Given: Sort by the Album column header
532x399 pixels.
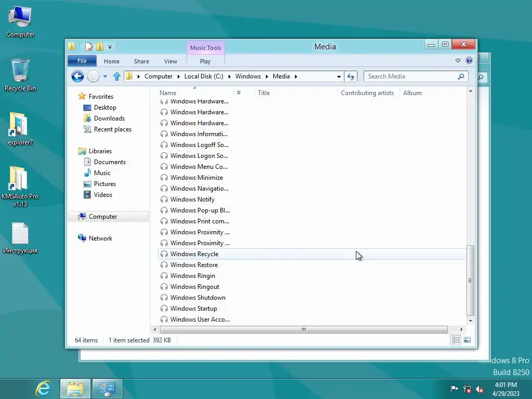Looking at the screenshot, I should point(433,92).
